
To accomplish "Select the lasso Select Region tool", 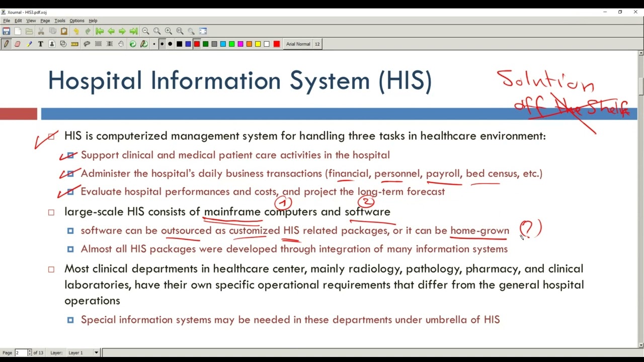I will pyautogui.click(x=87, y=44).
